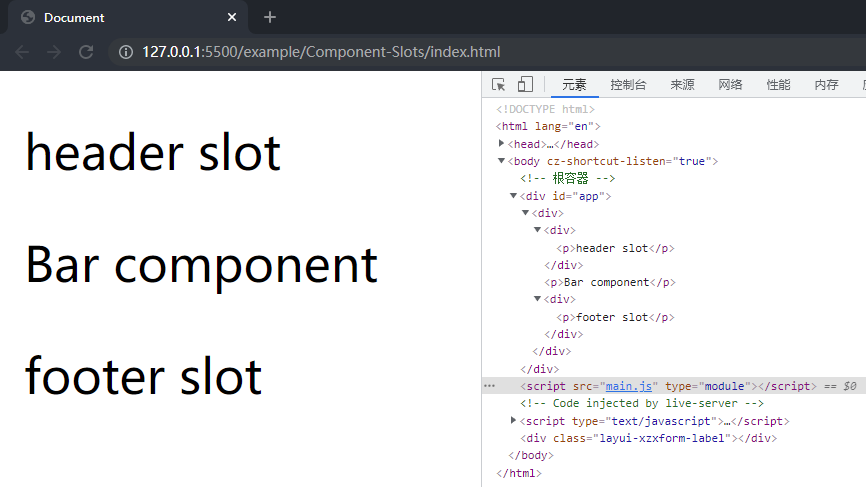Switch to the 性能 tab
The height and width of the screenshot is (487, 866).
click(x=778, y=84)
